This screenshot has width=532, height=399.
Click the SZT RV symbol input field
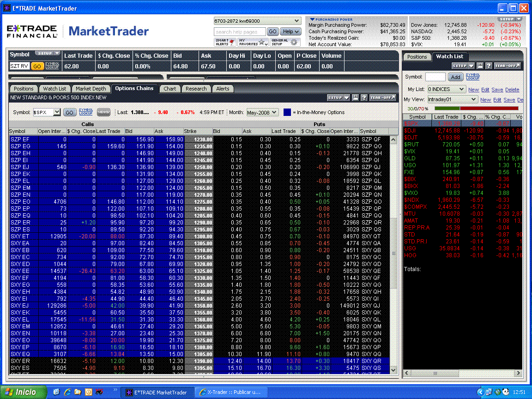click(x=19, y=66)
